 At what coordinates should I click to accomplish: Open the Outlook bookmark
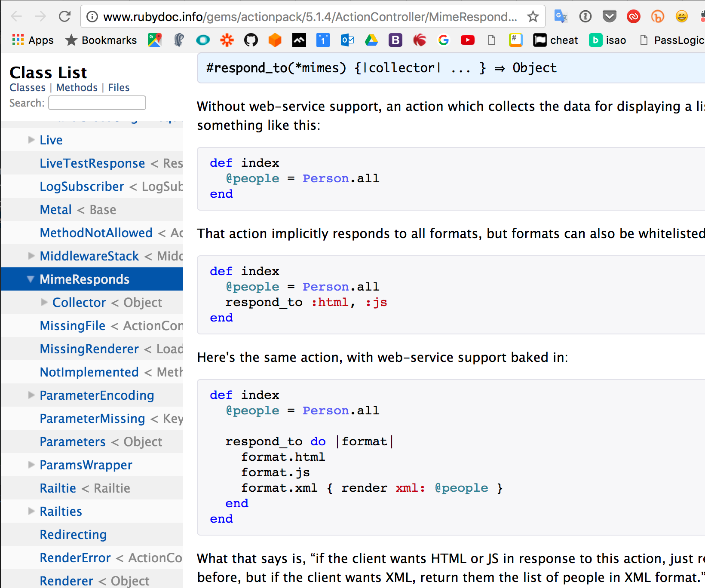point(347,40)
